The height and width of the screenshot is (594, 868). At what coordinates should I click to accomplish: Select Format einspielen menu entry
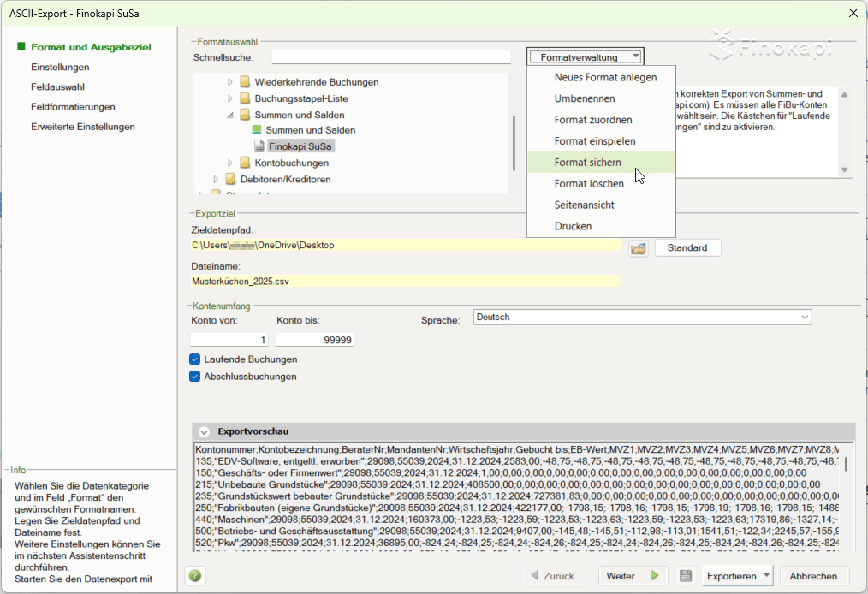601,141
